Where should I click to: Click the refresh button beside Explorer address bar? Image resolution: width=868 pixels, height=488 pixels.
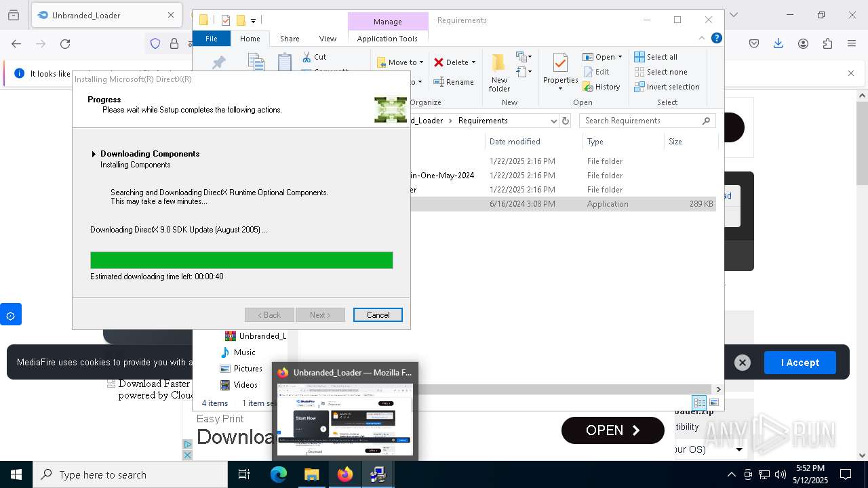coord(566,121)
